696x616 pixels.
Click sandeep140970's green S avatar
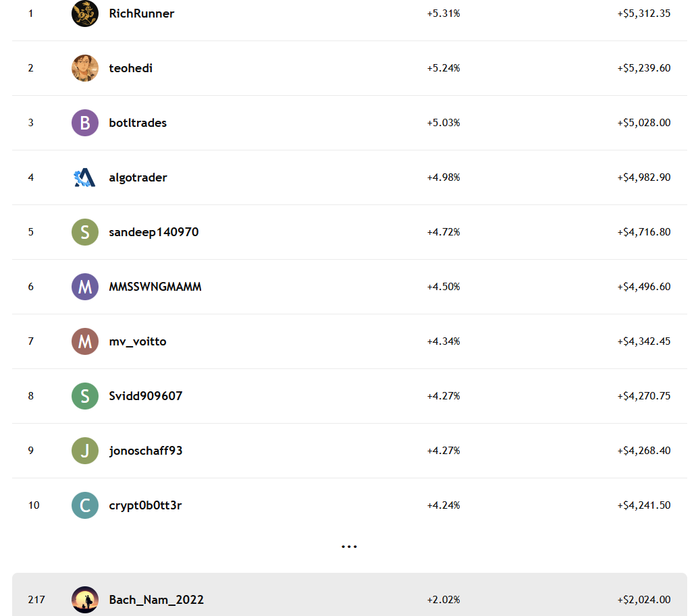coord(85,232)
